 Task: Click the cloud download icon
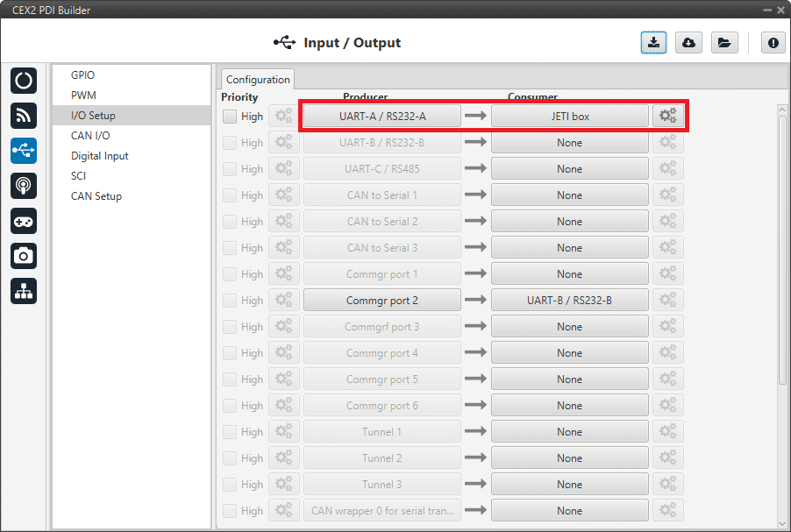(x=688, y=43)
